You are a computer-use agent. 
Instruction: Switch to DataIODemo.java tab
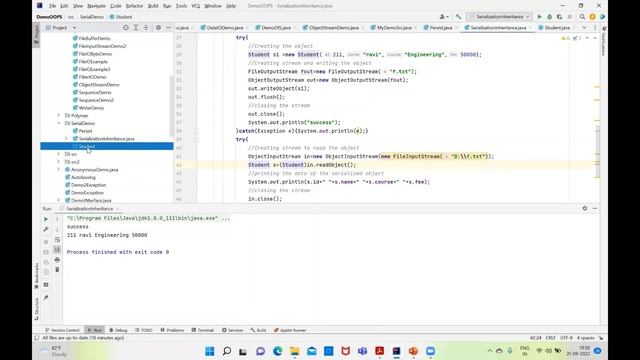pos(224,27)
